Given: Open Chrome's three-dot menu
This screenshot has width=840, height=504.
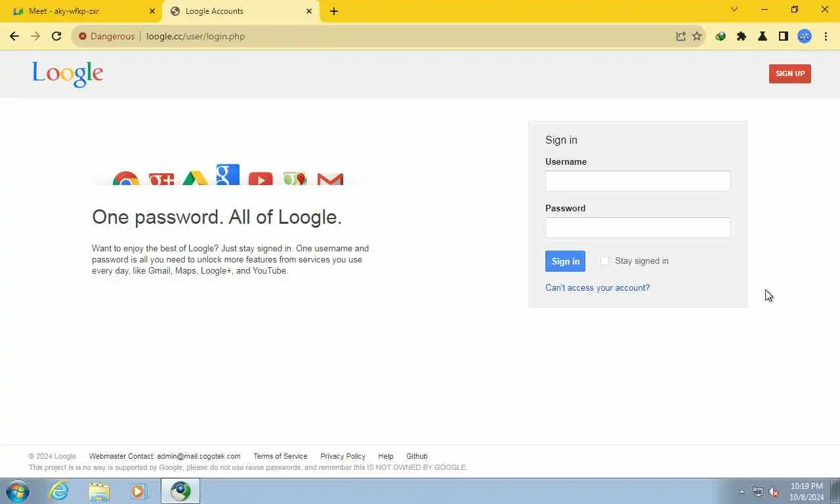Looking at the screenshot, I should [x=826, y=37].
